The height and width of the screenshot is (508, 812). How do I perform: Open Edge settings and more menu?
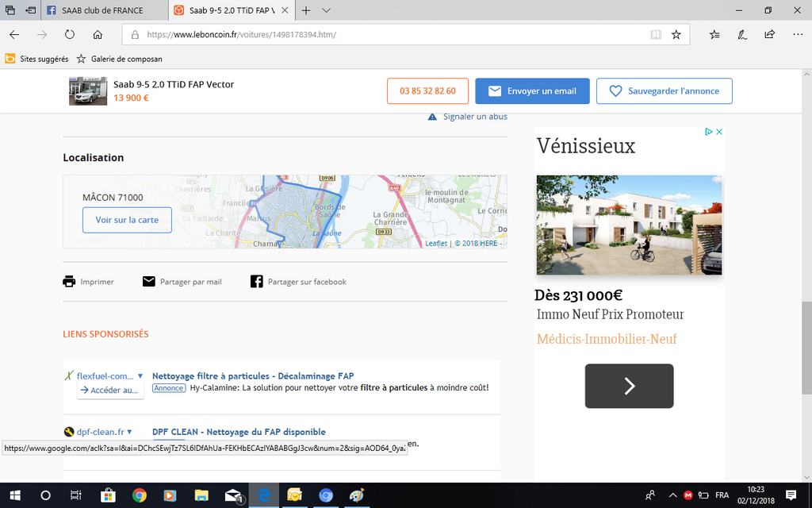point(798,35)
